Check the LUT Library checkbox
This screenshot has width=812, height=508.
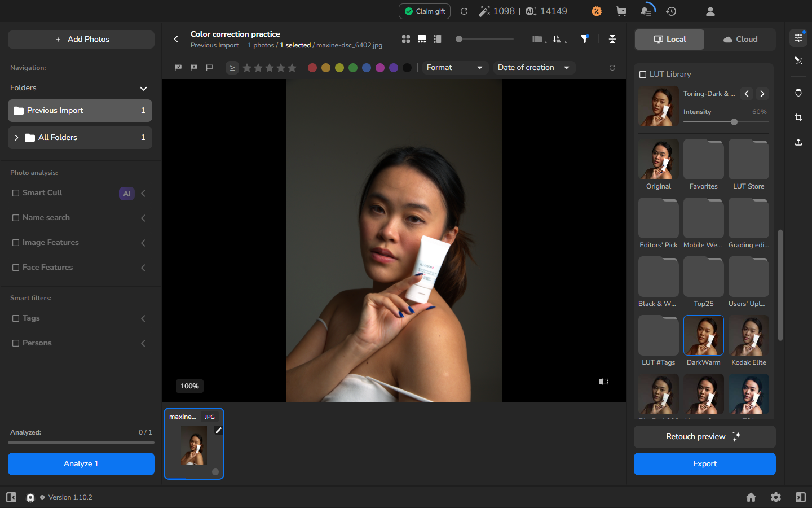tap(643, 75)
